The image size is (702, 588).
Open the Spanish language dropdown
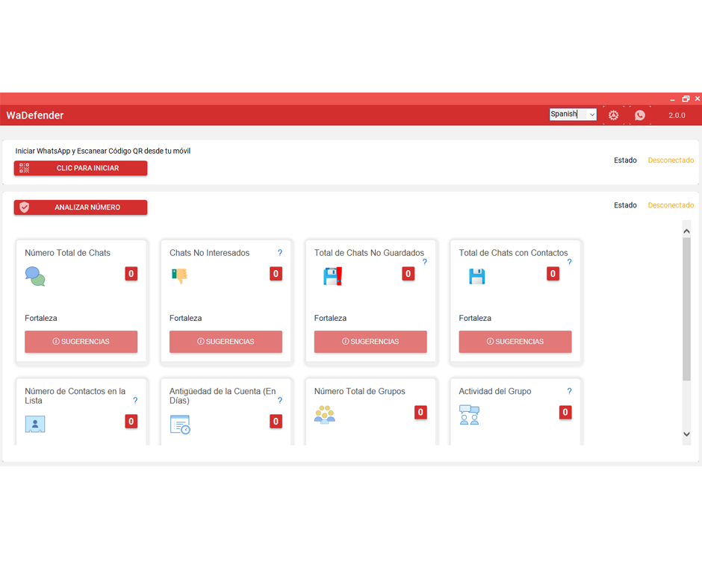(573, 114)
